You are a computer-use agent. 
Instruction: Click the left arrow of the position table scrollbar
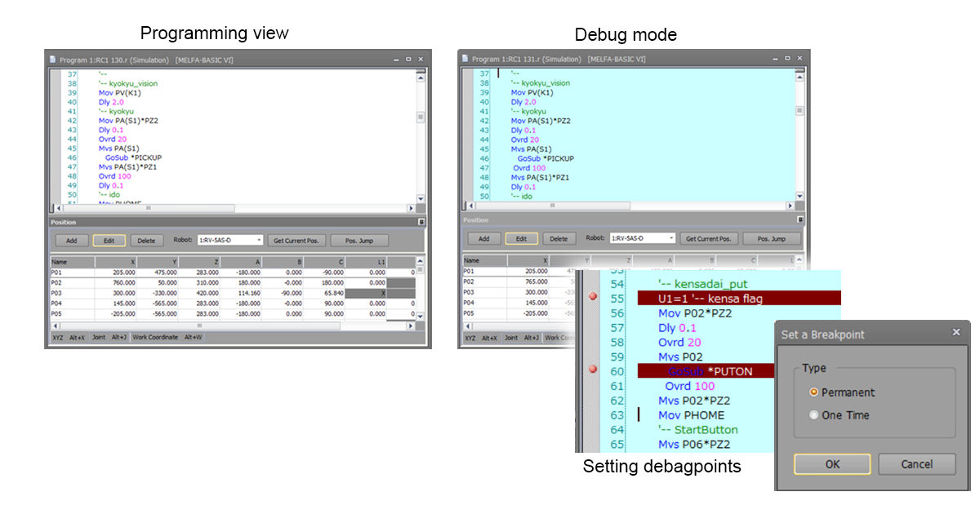click(x=55, y=326)
